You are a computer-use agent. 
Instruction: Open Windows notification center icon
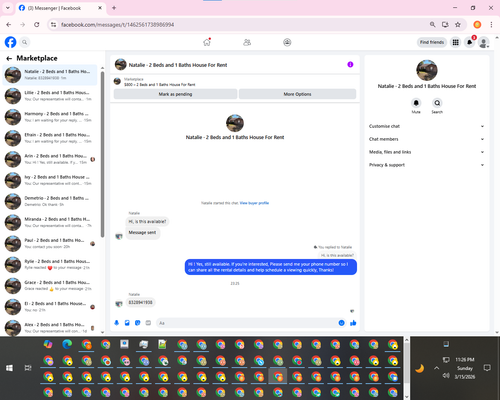click(x=487, y=368)
